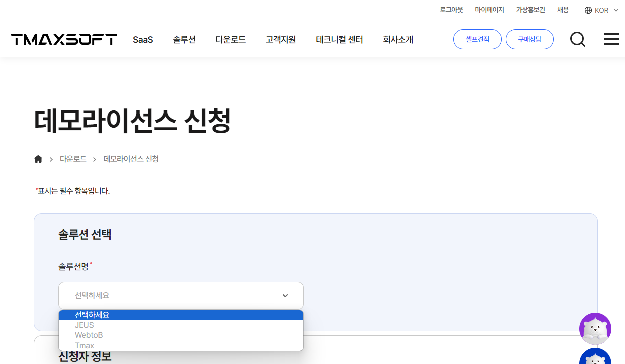Open the 고객지원 menu

tap(281, 40)
